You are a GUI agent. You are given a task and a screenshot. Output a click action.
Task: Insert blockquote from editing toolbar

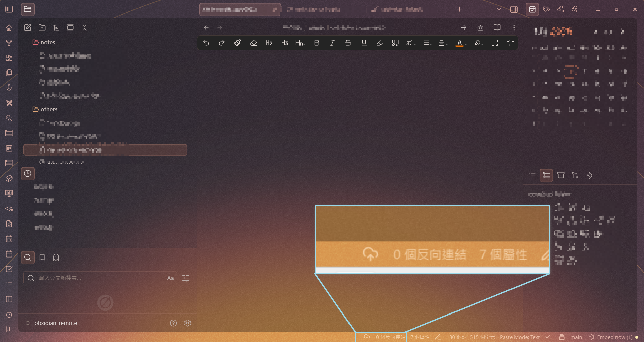tap(395, 43)
